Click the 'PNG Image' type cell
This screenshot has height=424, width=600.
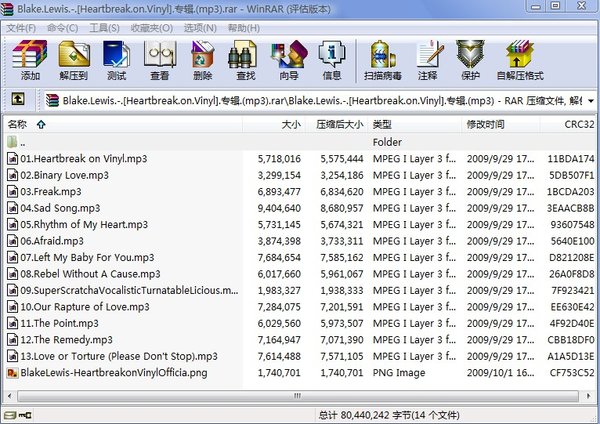399,373
